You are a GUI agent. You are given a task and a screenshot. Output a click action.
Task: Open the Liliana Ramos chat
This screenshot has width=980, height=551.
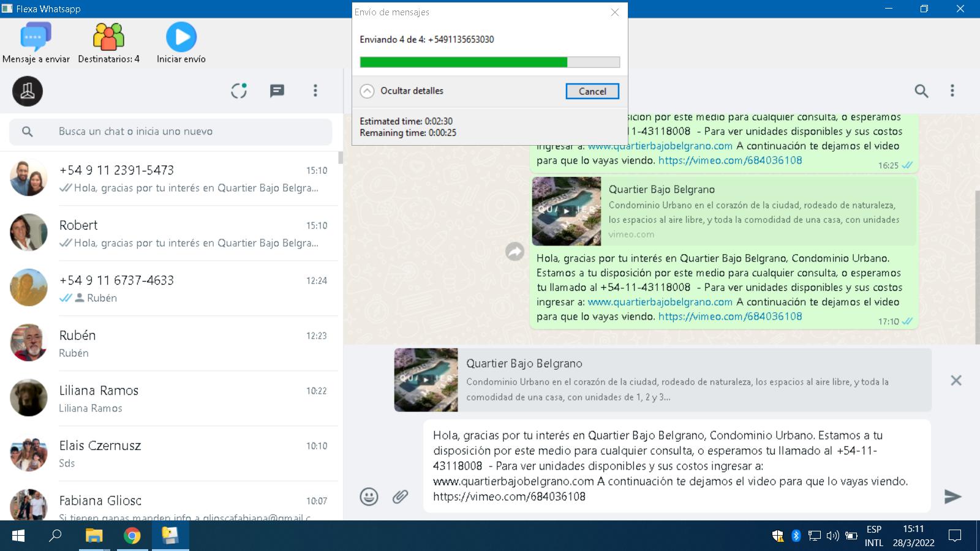pyautogui.click(x=169, y=399)
